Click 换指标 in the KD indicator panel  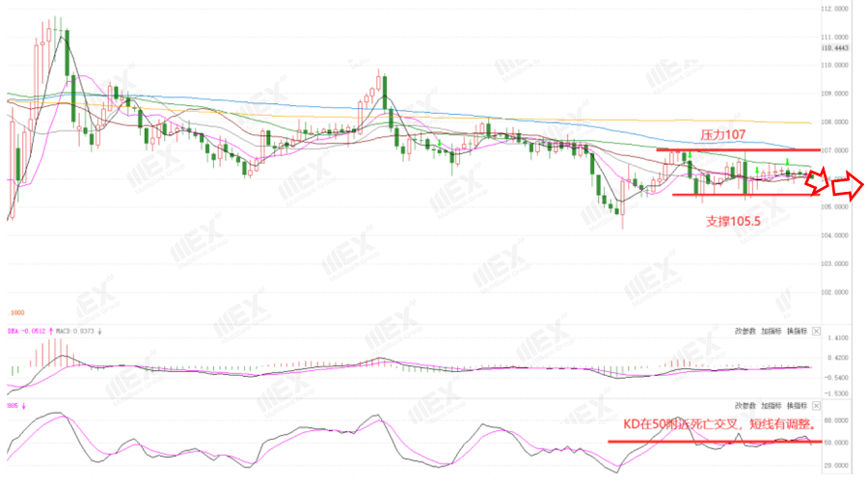[798, 406]
